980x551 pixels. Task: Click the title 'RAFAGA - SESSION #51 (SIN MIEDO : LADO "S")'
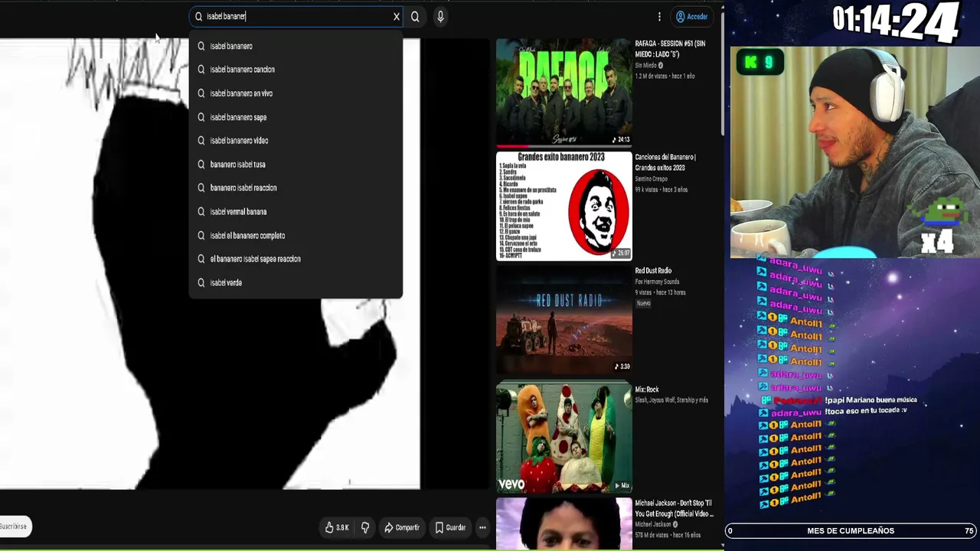click(670, 49)
